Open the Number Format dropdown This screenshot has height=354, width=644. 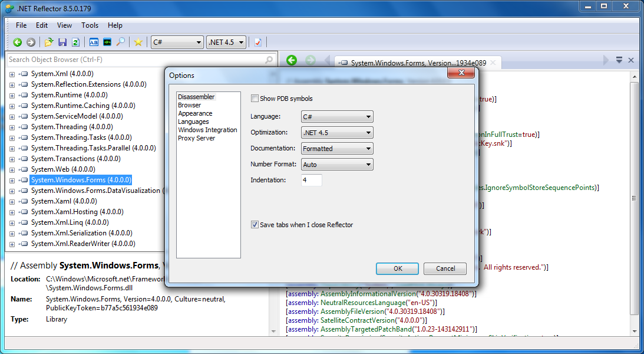click(x=337, y=165)
